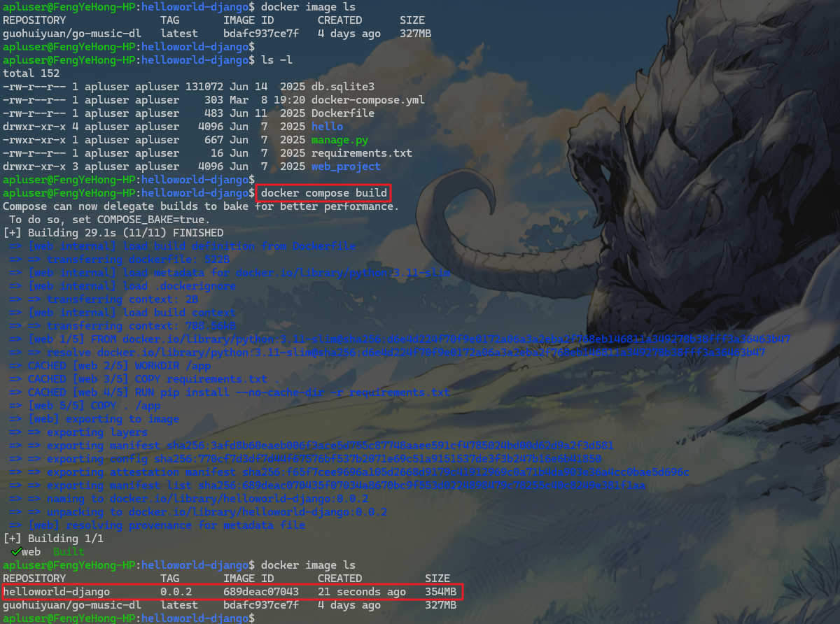Click '[web internal] load .dockerignore' line
This screenshot has width=840, height=624.
pyautogui.click(x=122, y=286)
